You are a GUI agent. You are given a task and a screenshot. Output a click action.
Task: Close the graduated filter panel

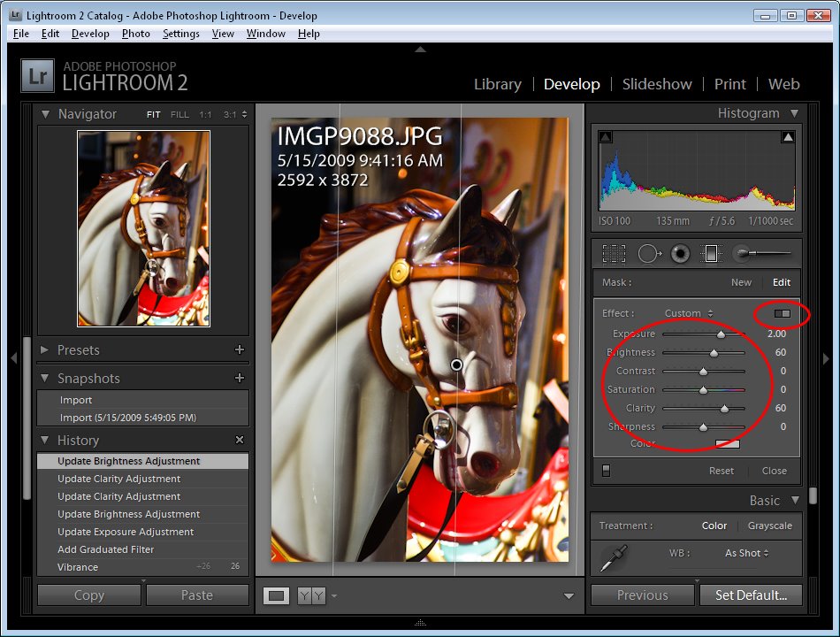[x=774, y=471]
